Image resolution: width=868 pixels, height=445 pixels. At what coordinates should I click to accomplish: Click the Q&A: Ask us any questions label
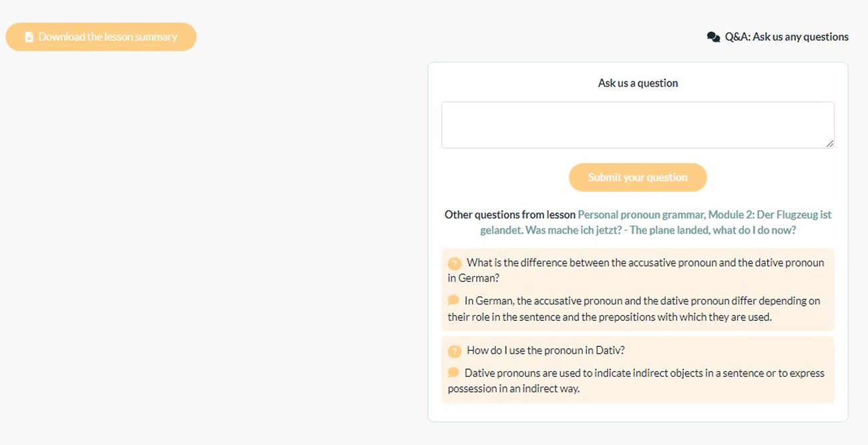pos(787,37)
